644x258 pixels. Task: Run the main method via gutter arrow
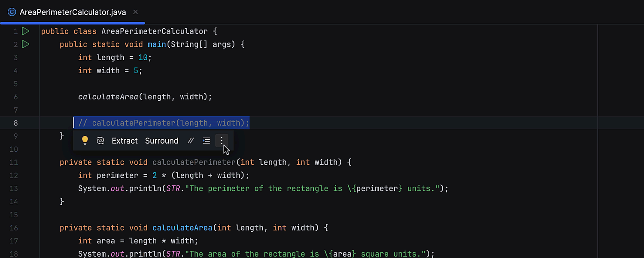[x=25, y=44]
